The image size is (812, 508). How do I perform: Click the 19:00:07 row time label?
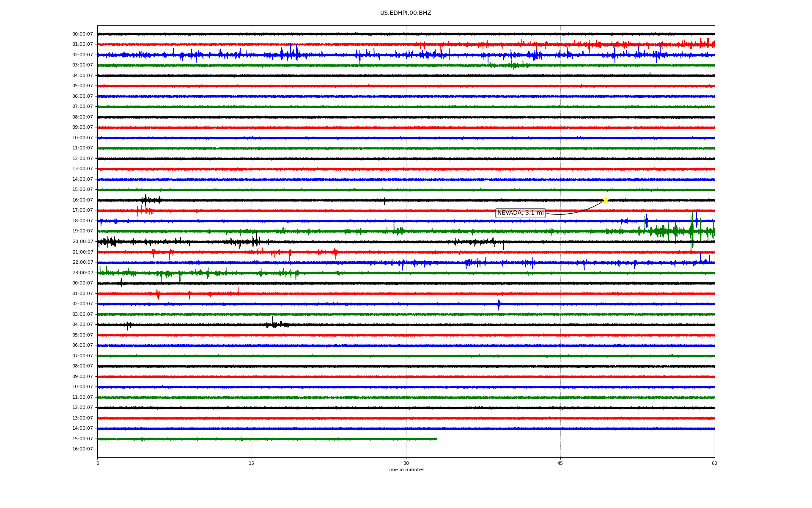(82, 231)
